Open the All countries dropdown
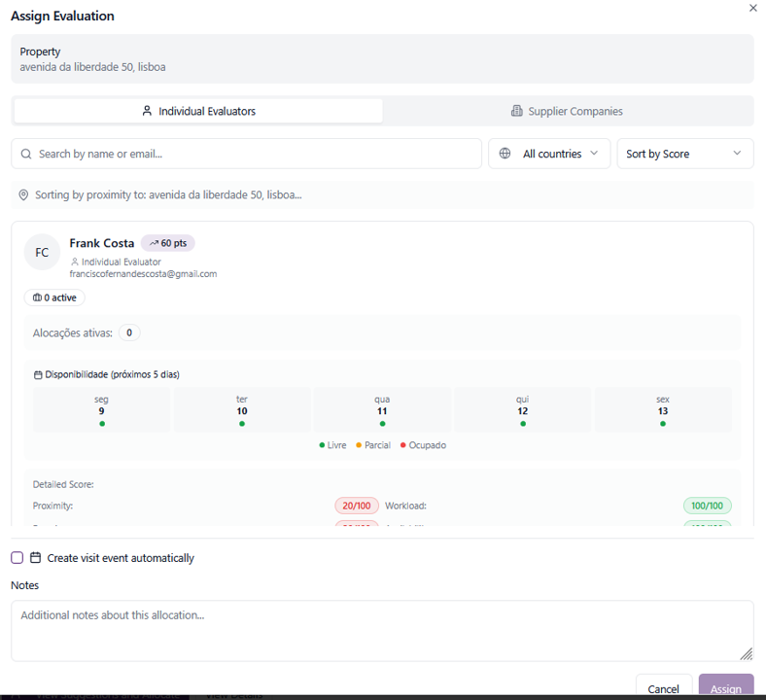 549,154
